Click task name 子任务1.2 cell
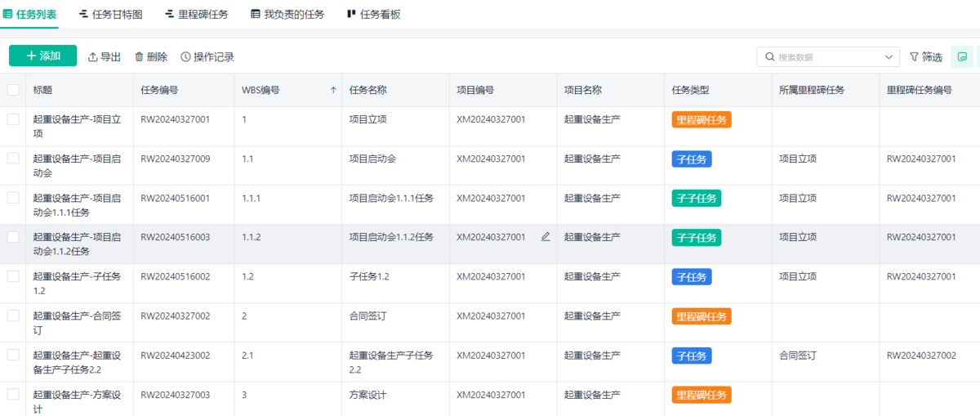This screenshot has height=416, width=980. (x=369, y=276)
